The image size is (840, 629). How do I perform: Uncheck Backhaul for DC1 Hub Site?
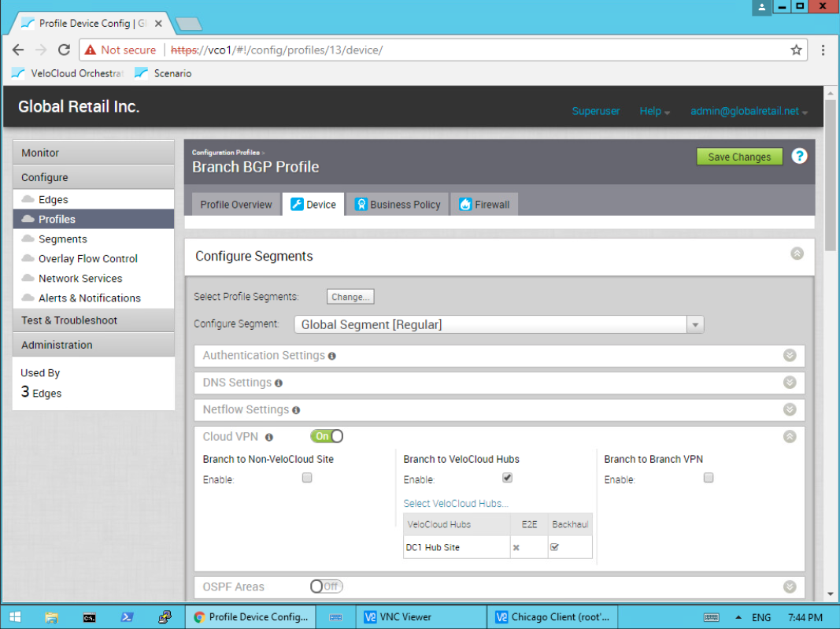(554, 547)
